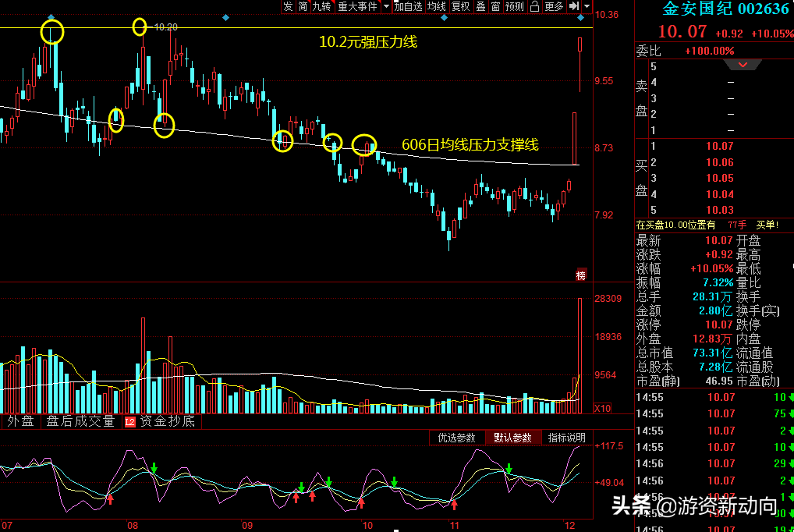Toggle 均线 moving averages
The width and height of the screenshot is (794, 532).
[437, 6]
